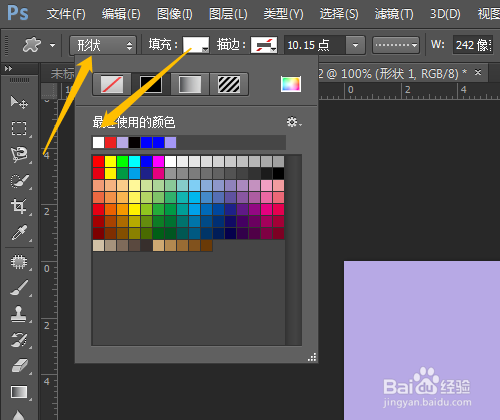Open the 图层(L) menu
This screenshot has height=420, width=500.
(x=228, y=14)
